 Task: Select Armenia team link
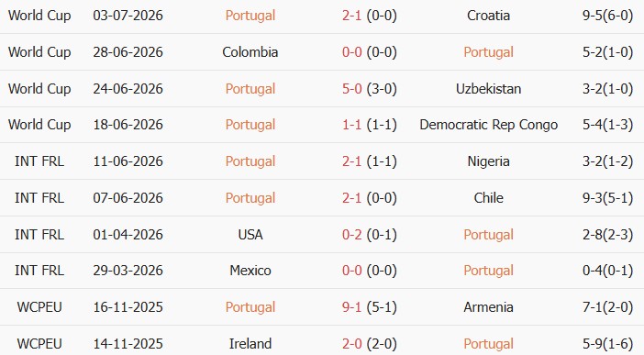[x=488, y=307]
